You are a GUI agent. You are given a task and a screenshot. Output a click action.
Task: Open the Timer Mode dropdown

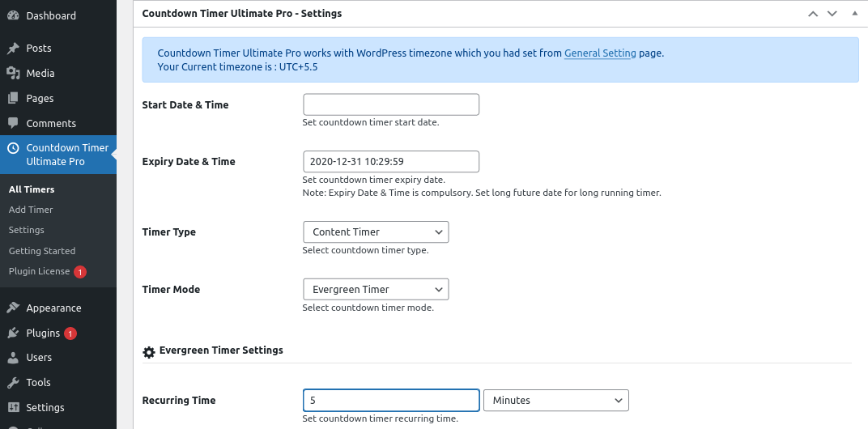(x=376, y=290)
